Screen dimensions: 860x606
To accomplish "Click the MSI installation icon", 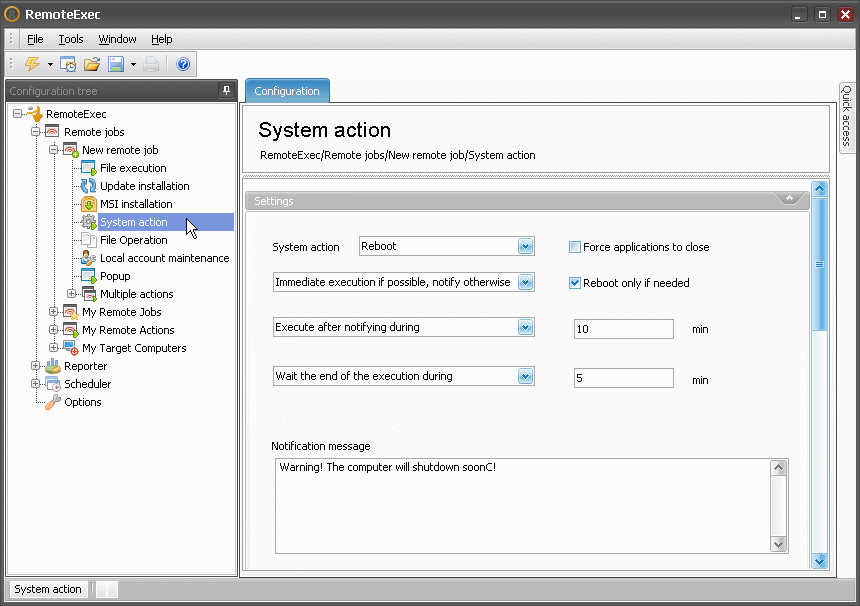I will [x=88, y=204].
